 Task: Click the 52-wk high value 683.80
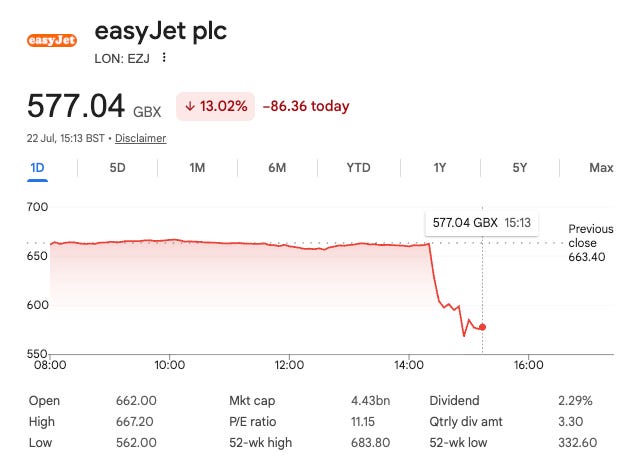point(370,442)
